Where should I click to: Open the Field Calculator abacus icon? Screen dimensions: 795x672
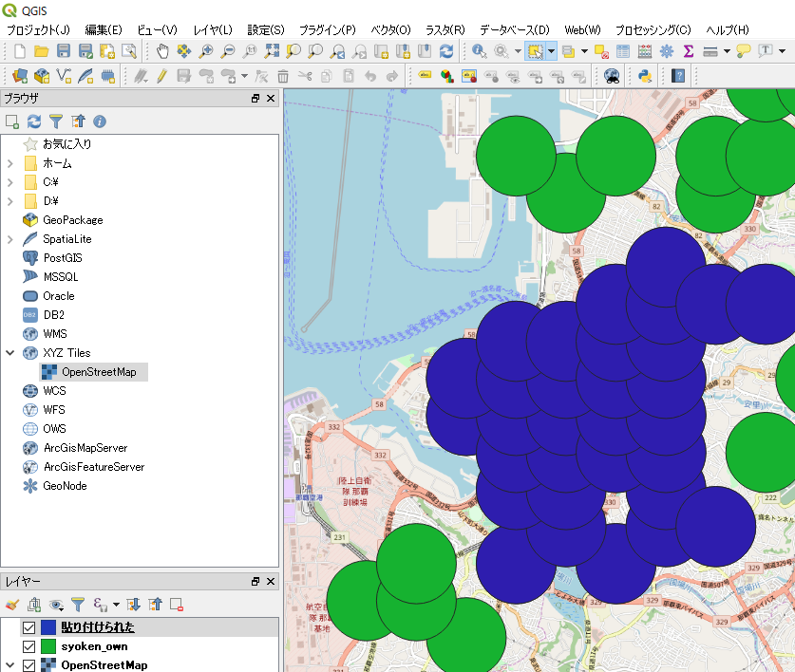pyautogui.click(x=645, y=50)
